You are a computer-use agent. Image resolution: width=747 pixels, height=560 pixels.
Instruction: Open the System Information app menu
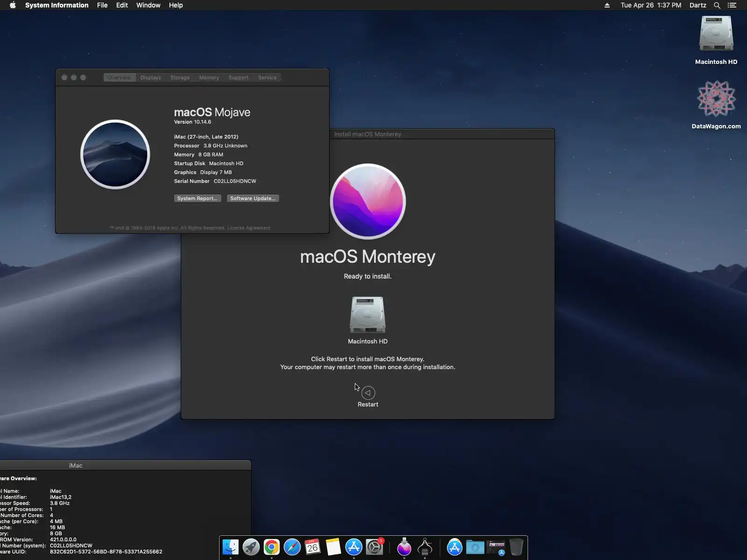pos(57,5)
